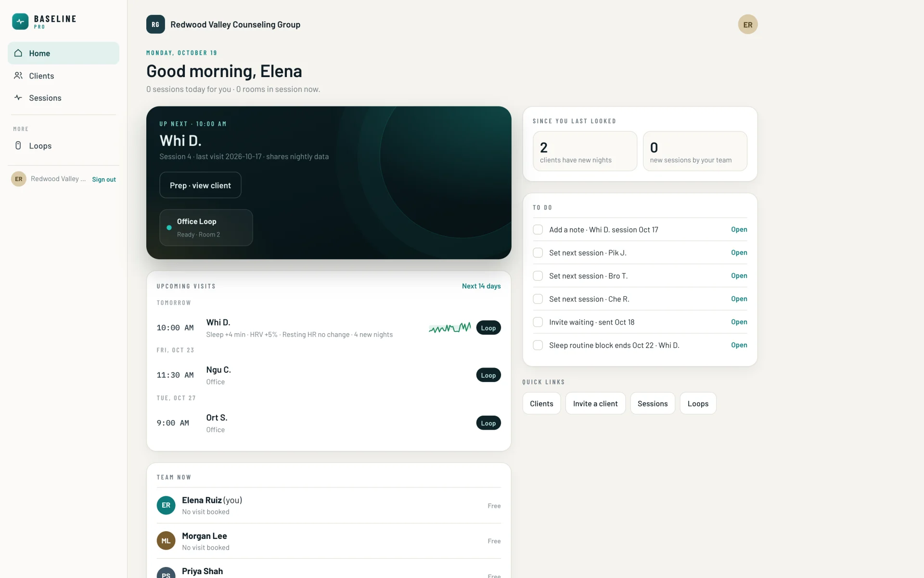
Task: Click the Next 14 days link
Action: [481, 286]
